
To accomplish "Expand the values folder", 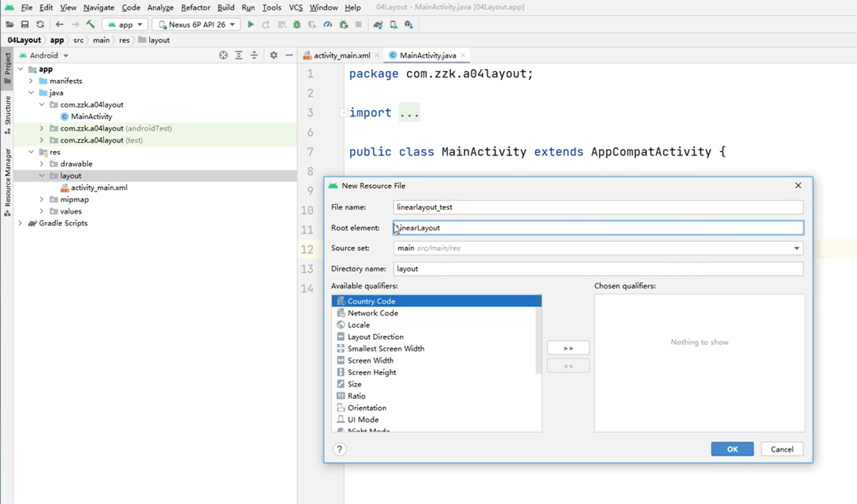I will pos(41,211).
